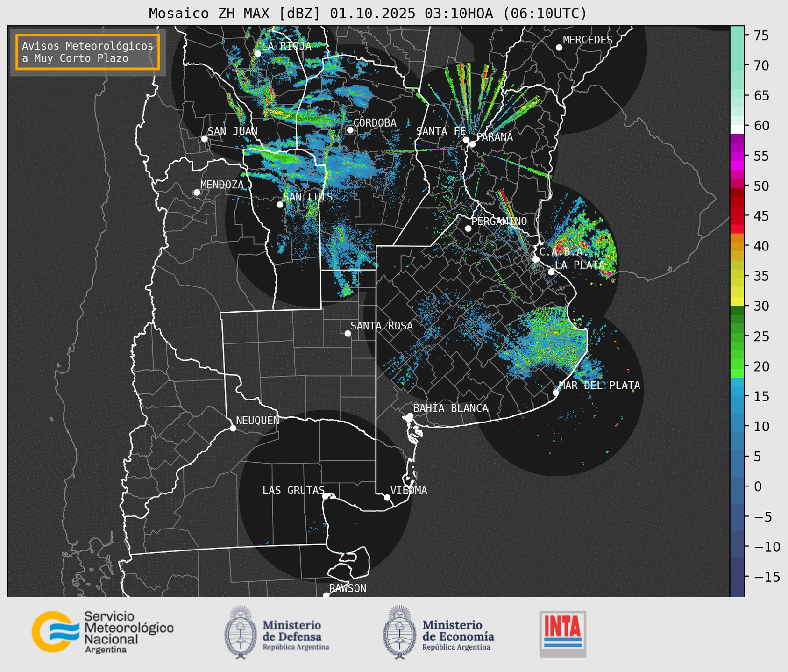Click the MAR DEL PLATA label text
This screenshot has width=788, height=672.
point(600,386)
